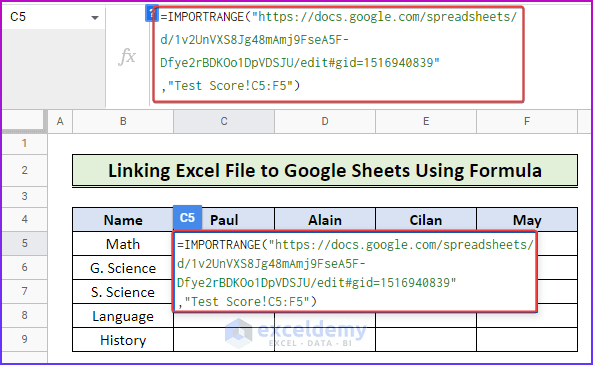Select column F header
Image resolution: width=593 pixels, height=365 pixels.
coord(527,121)
